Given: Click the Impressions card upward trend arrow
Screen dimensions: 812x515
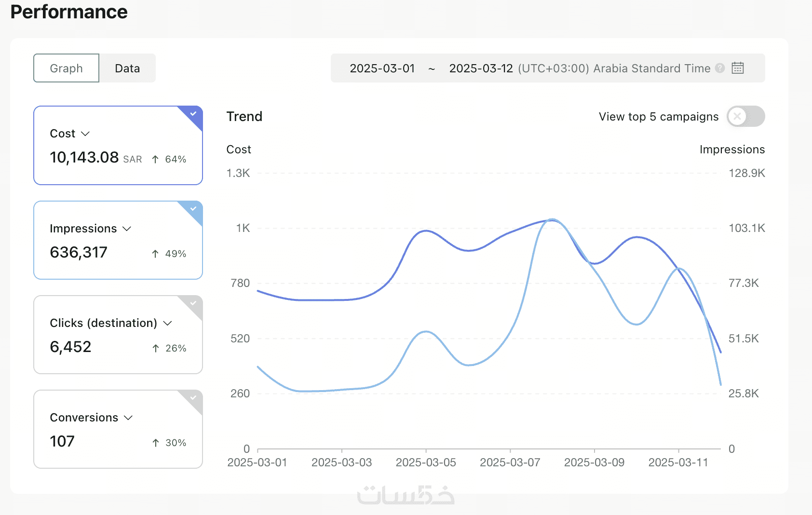Looking at the screenshot, I should (x=155, y=254).
